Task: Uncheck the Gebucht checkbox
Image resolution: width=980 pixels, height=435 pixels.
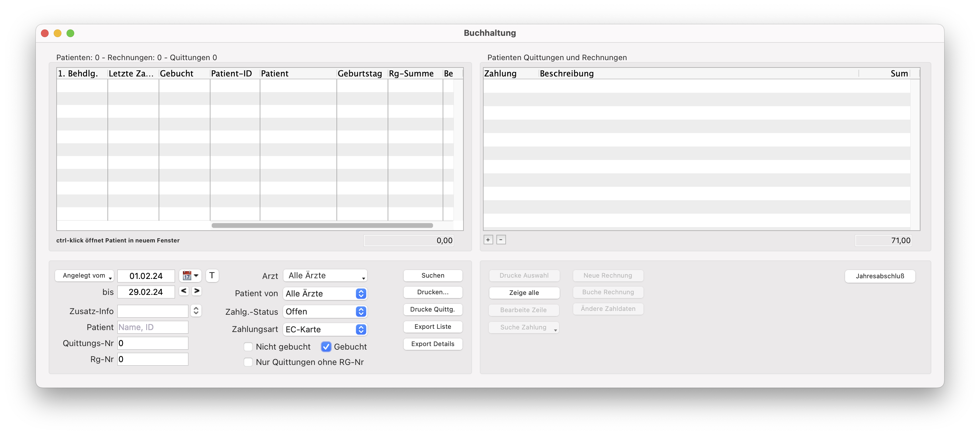Action: click(326, 347)
